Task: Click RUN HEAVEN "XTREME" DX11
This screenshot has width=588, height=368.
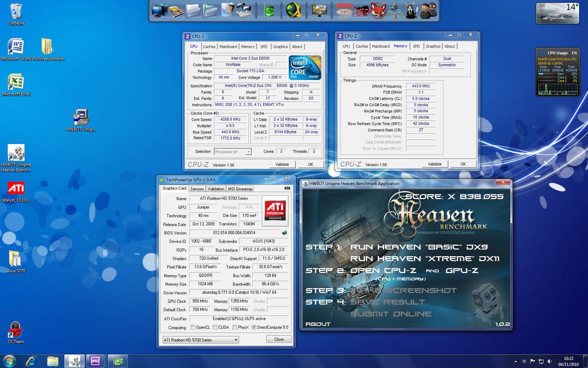Action: (x=425, y=259)
